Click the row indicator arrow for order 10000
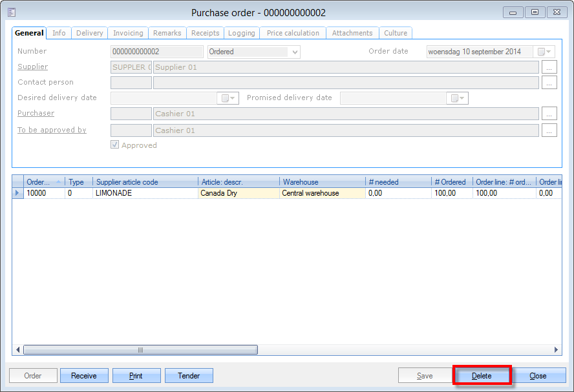This screenshot has width=574, height=392. [x=17, y=193]
